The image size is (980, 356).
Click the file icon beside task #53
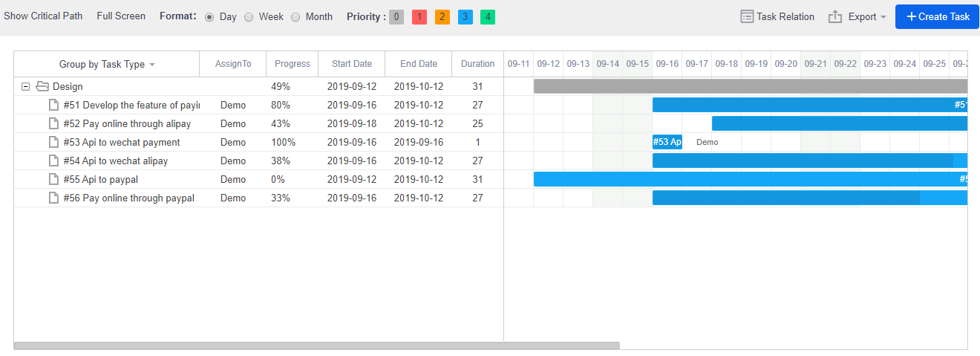(53, 142)
